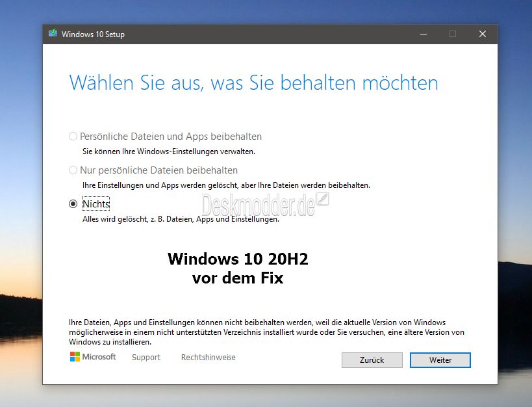Click 'Alles wird gelöscht' description text
This screenshot has width=532, height=407.
pos(115,220)
